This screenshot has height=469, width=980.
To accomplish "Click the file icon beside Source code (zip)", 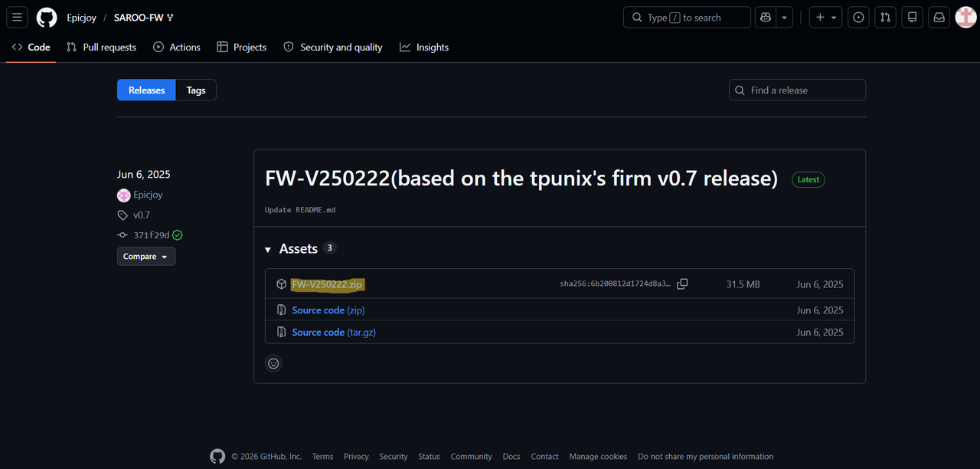I will (x=281, y=310).
